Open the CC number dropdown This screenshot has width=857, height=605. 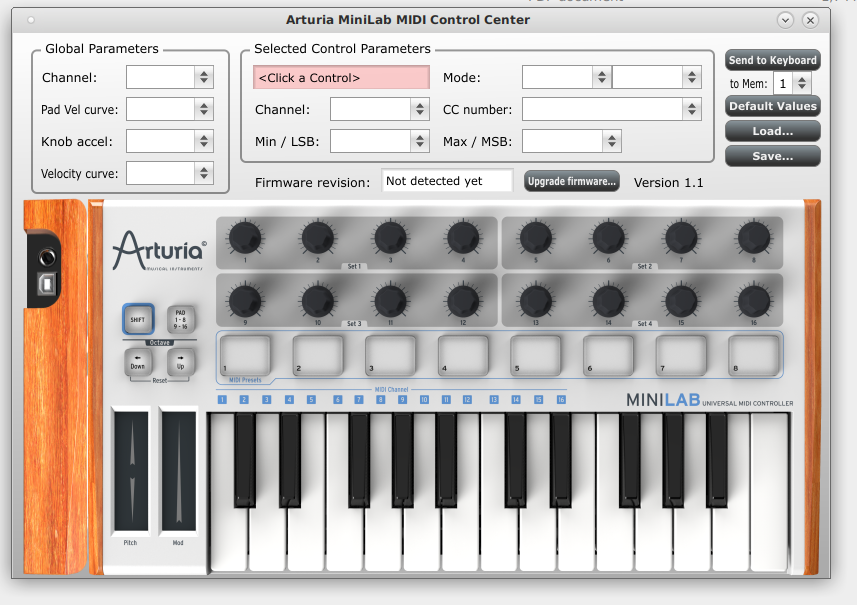click(612, 109)
